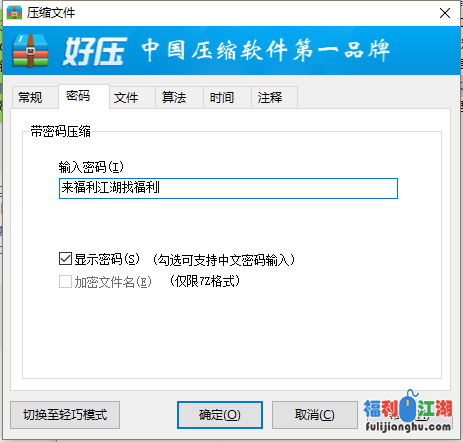Toggle the 显示密码 checkbox
The image size is (463, 442).
pyautogui.click(x=65, y=259)
